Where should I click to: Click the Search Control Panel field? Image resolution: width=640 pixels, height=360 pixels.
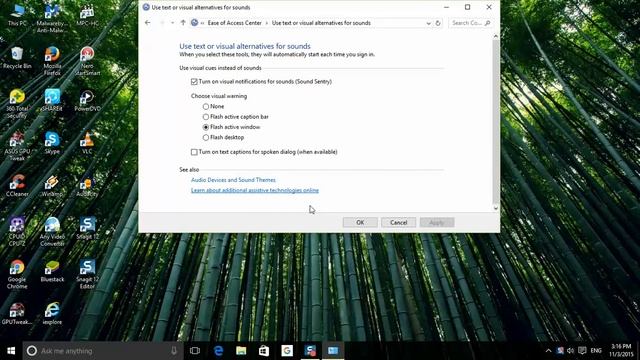click(470, 23)
